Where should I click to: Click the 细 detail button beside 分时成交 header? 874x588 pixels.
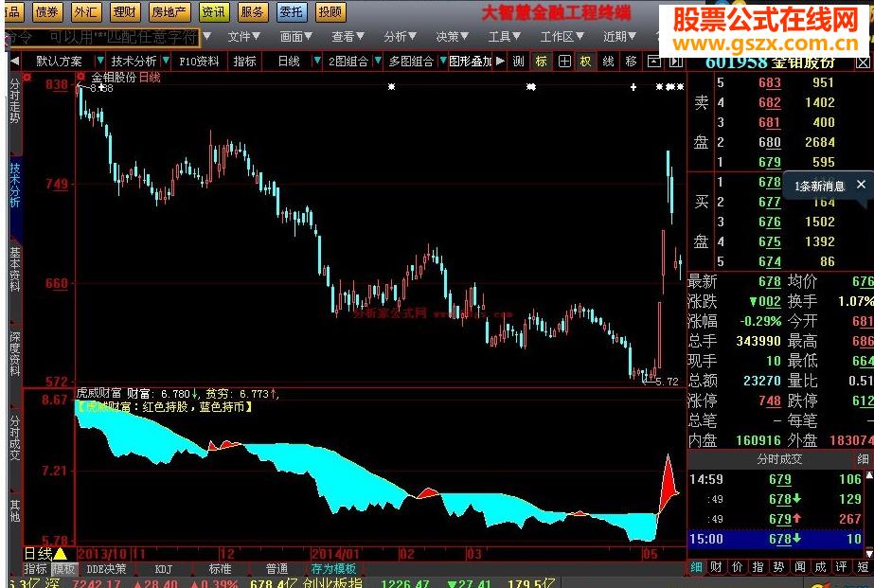[x=863, y=459]
